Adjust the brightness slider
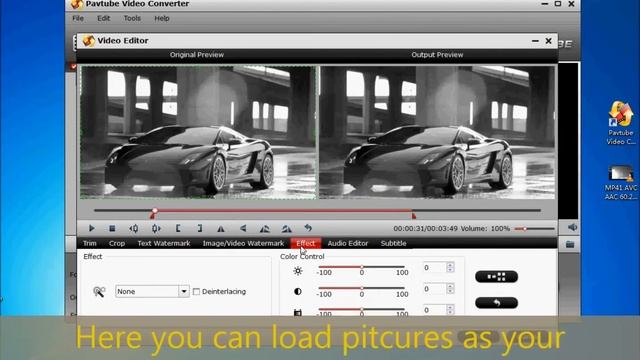Image resolution: width=640 pixels, height=360 pixels. tap(362, 267)
